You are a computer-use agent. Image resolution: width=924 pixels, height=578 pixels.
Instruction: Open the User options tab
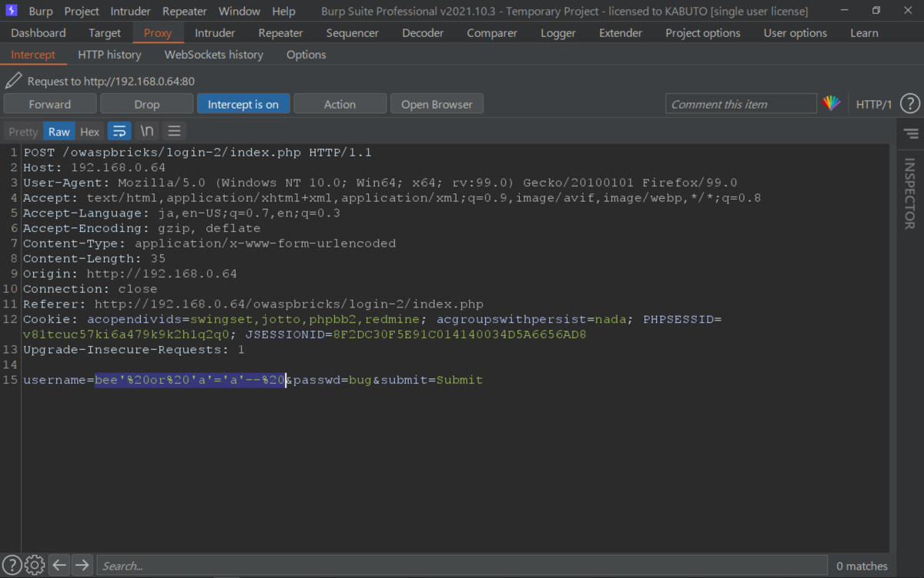click(795, 33)
